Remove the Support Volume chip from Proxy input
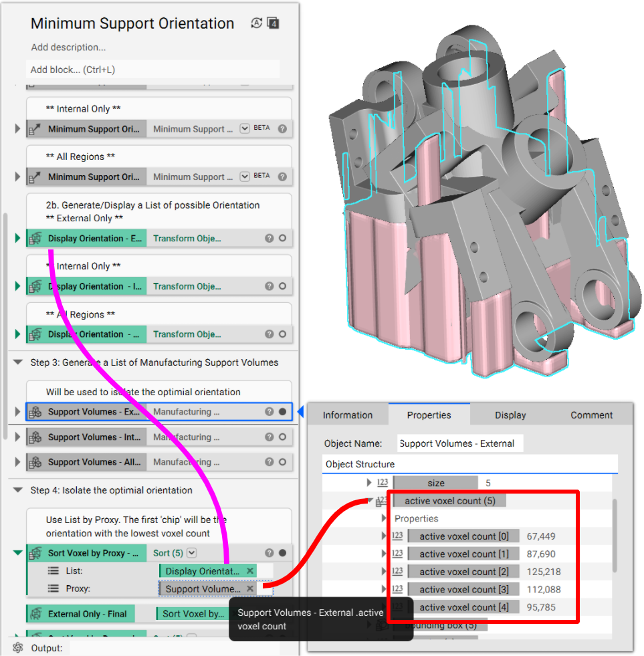Image resolution: width=644 pixels, height=656 pixels. coord(250,589)
